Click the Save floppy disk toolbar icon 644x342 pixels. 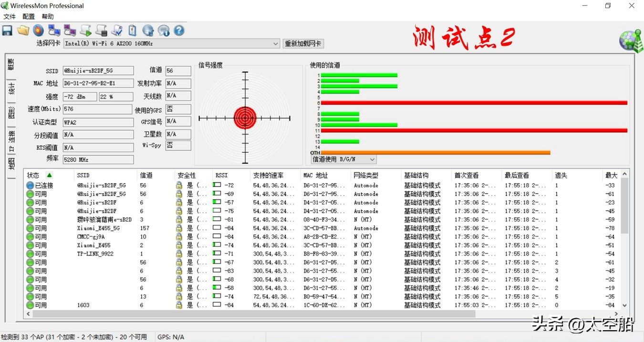[7, 31]
